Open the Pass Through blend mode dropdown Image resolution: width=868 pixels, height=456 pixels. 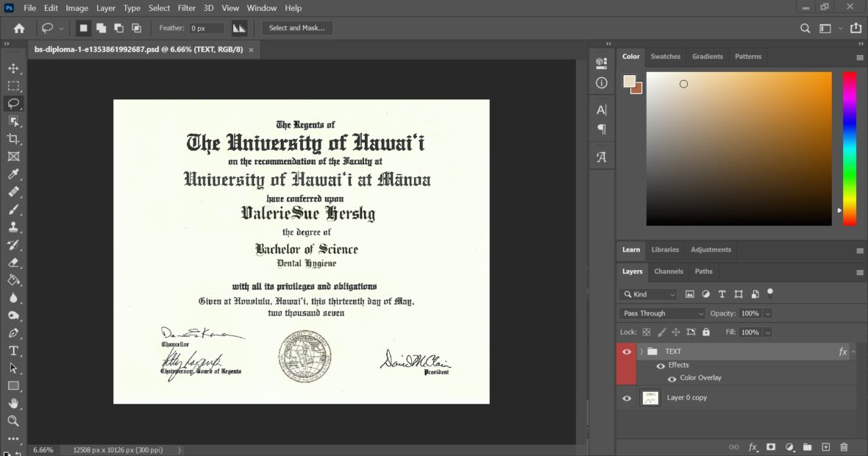pyautogui.click(x=662, y=313)
